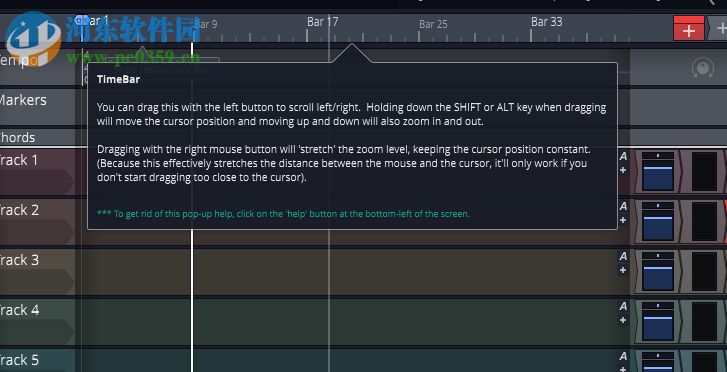
Task: Open the Track 5 automation 'A' button
Action: pyautogui.click(x=623, y=357)
